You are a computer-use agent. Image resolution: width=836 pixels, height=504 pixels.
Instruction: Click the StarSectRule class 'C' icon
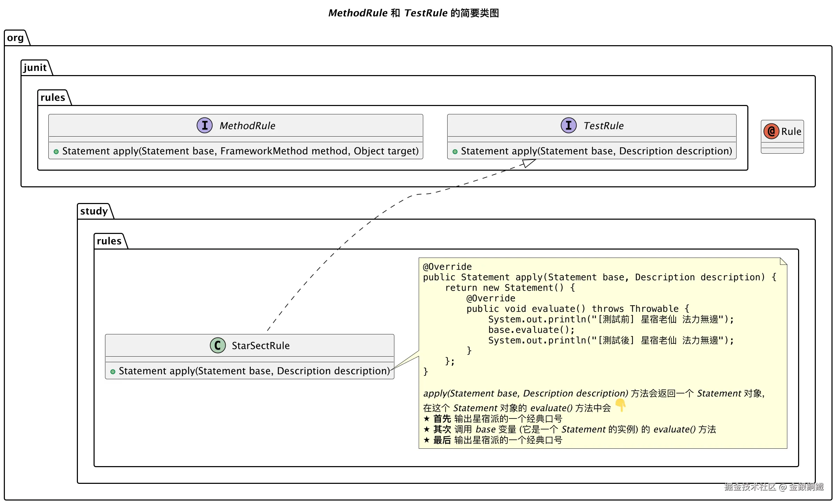218,345
